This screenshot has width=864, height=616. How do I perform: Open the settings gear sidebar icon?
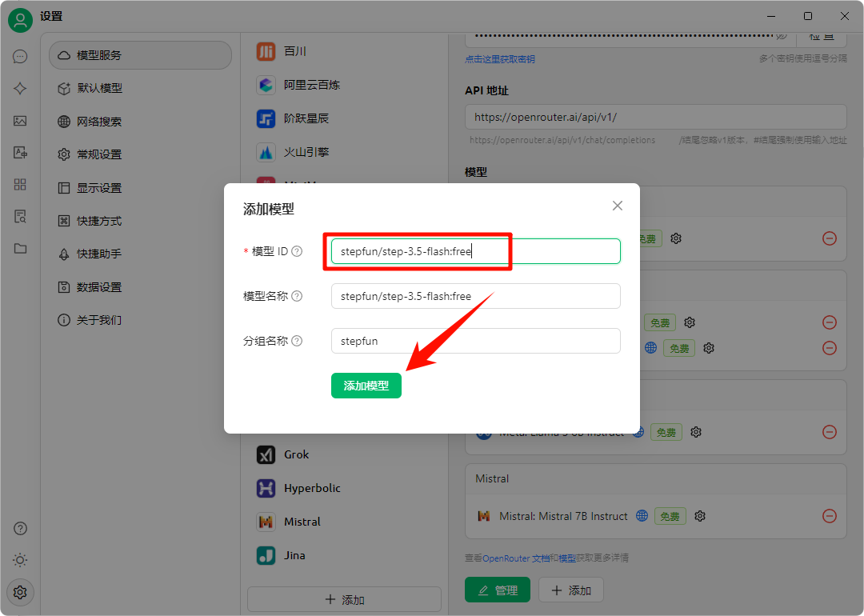(20, 592)
